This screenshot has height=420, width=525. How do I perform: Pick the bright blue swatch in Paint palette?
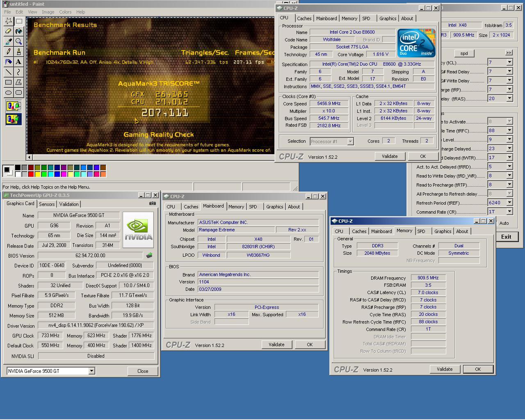click(57, 174)
